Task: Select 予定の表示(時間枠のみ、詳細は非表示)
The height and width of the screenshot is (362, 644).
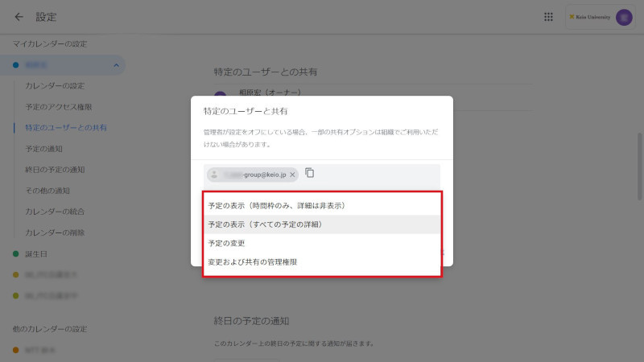Action: (x=276, y=206)
